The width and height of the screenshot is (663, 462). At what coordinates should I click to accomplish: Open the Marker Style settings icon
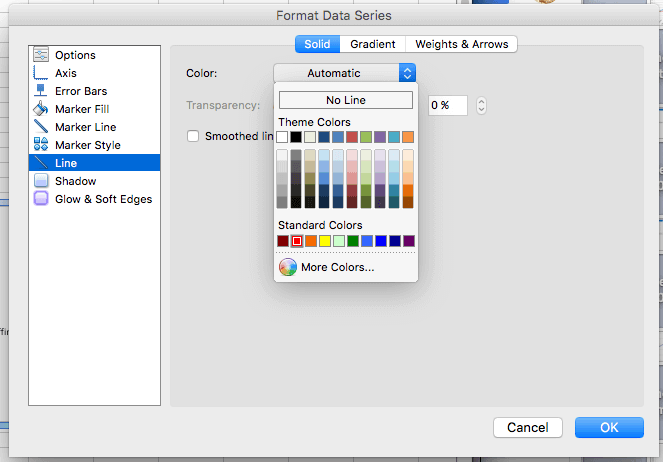pyautogui.click(x=41, y=145)
